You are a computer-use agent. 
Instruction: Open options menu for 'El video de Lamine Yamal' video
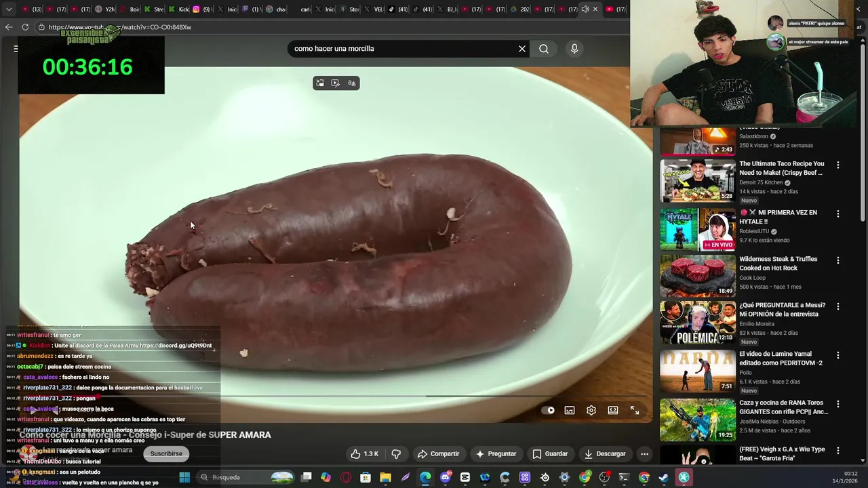point(838,355)
